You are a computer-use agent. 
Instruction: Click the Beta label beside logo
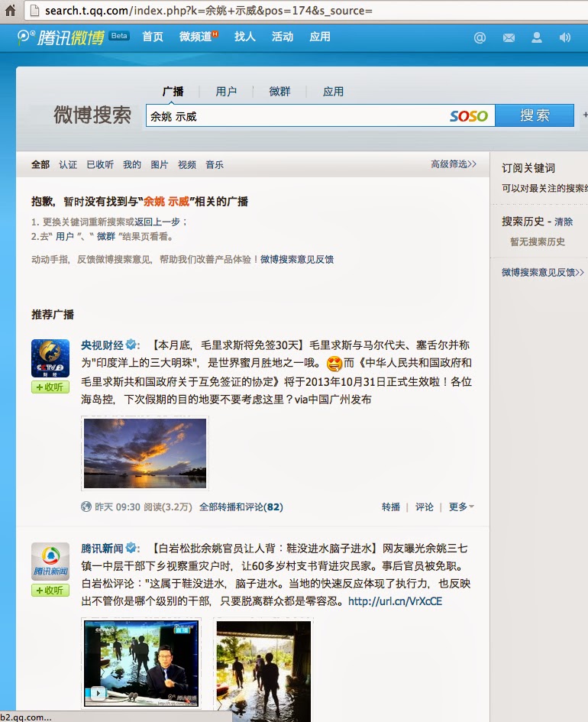click(x=119, y=36)
